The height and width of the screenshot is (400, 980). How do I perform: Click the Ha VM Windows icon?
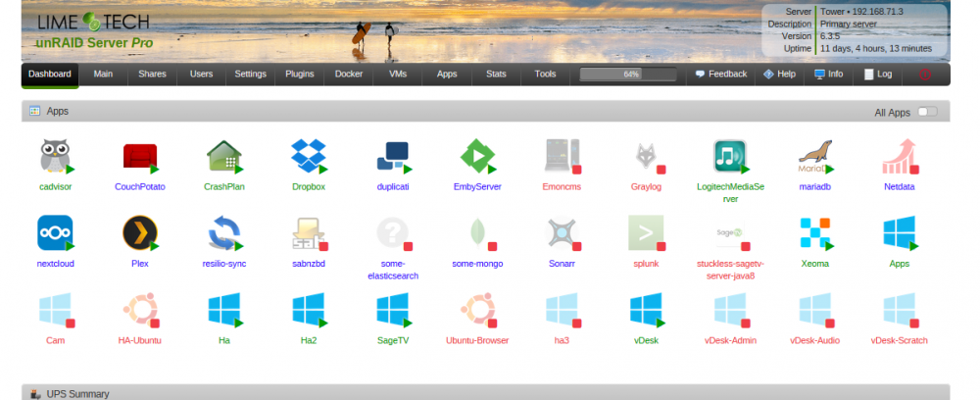224,310
